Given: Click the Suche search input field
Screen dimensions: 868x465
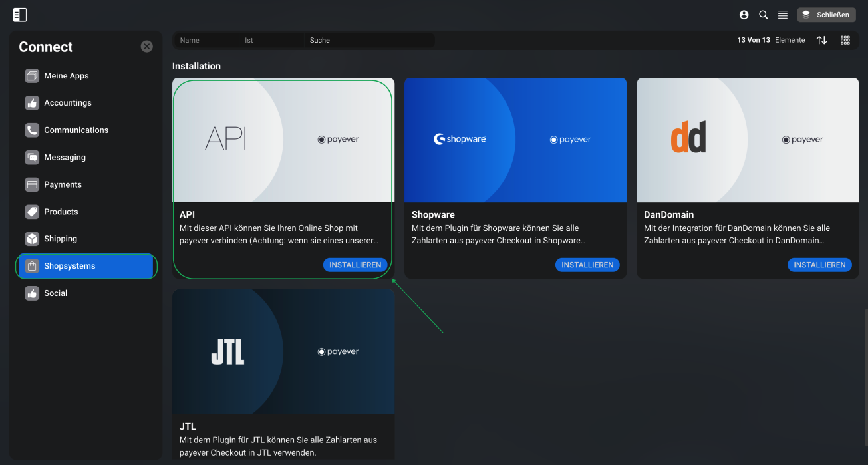Looking at the screenshot, I should pyautogui.click(x=370, y=41).
